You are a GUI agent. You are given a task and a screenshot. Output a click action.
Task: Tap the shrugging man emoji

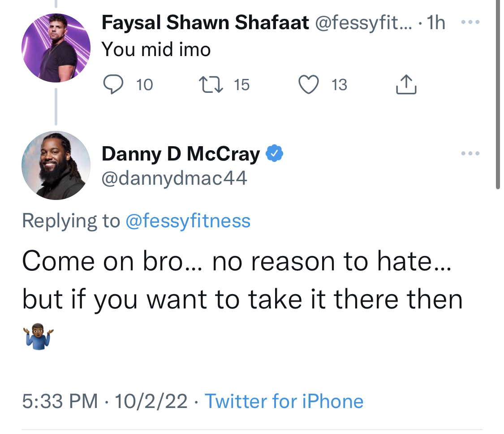tap(38, 337)
